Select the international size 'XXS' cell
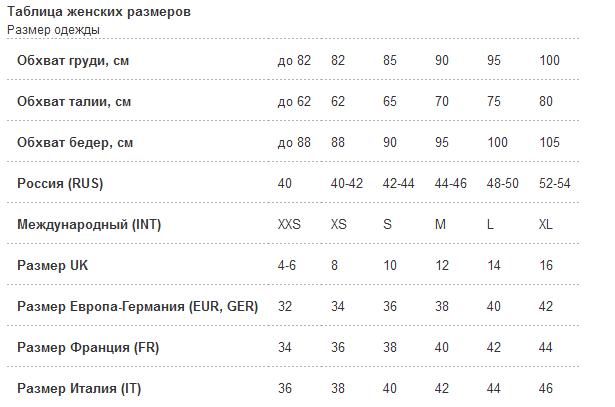The image size is (615, 407). pyautogui.click(x=289, y=225)
